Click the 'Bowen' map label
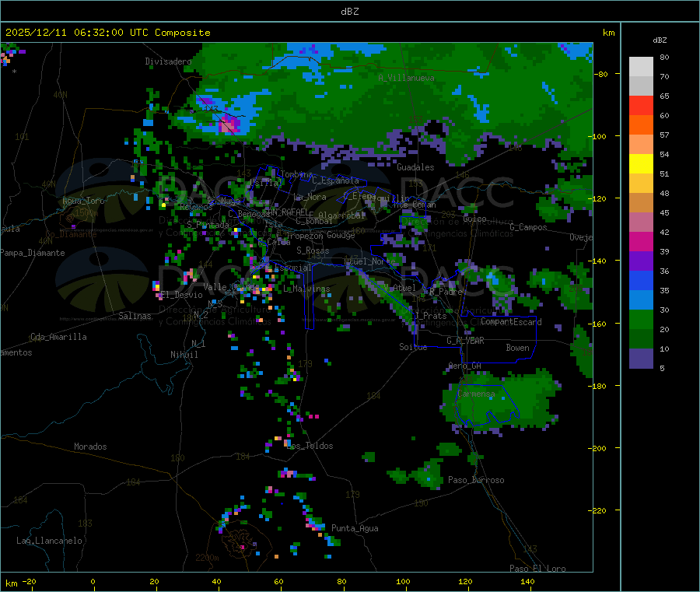700x592 pixels. coord(518,348)
